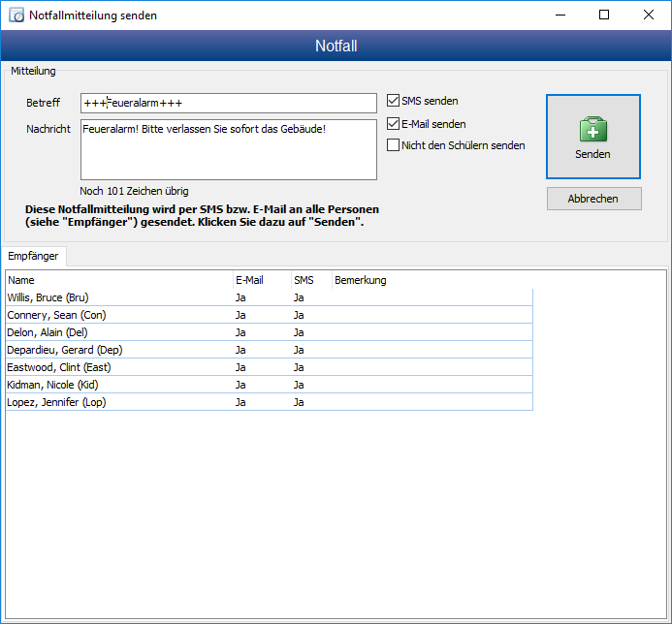Click the green first-aid kit Senden icon

tap(592, 130)
